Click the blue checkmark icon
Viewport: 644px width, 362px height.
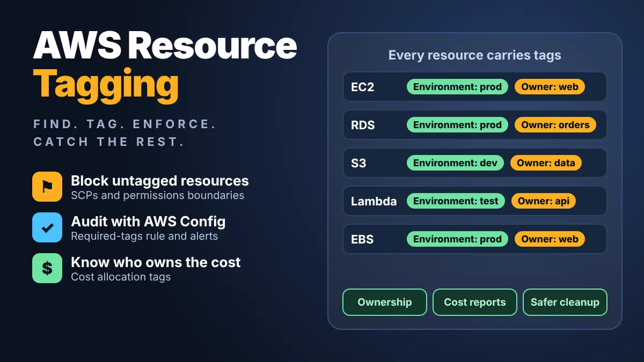tap(47, 227)
